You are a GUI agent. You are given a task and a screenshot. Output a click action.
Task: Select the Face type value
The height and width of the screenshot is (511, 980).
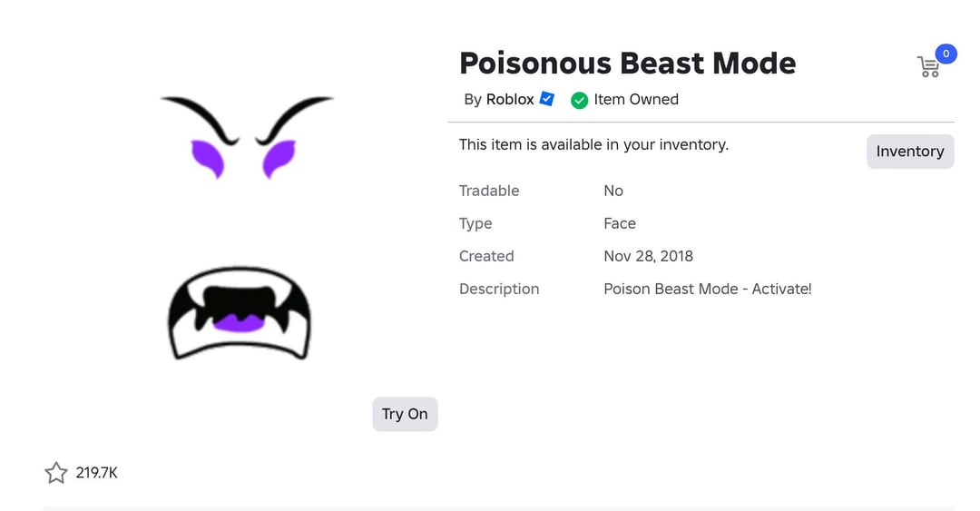[x=620, y=223]
